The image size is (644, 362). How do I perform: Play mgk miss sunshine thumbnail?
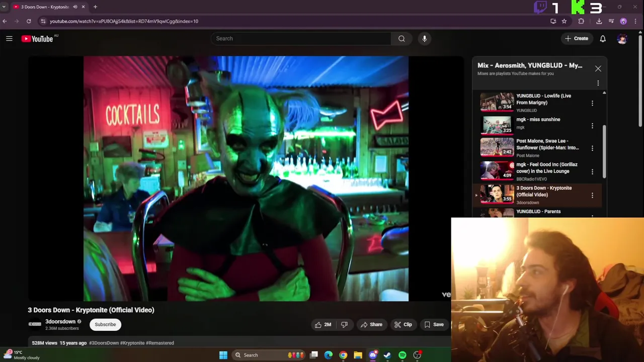point(497,125)
